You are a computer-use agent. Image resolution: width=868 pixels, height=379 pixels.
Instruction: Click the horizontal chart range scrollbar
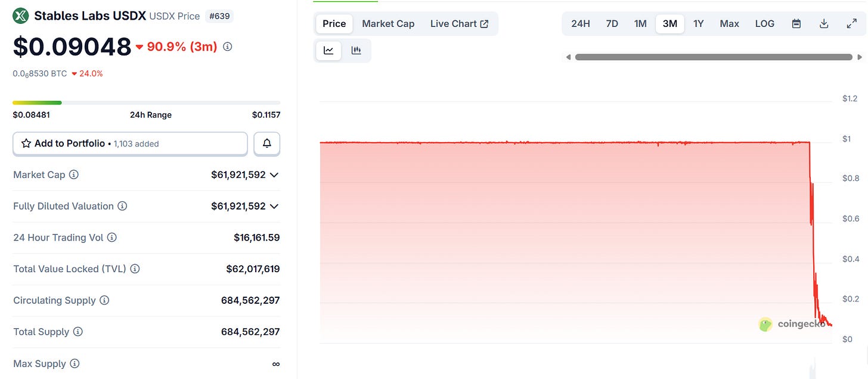point(714,57)
